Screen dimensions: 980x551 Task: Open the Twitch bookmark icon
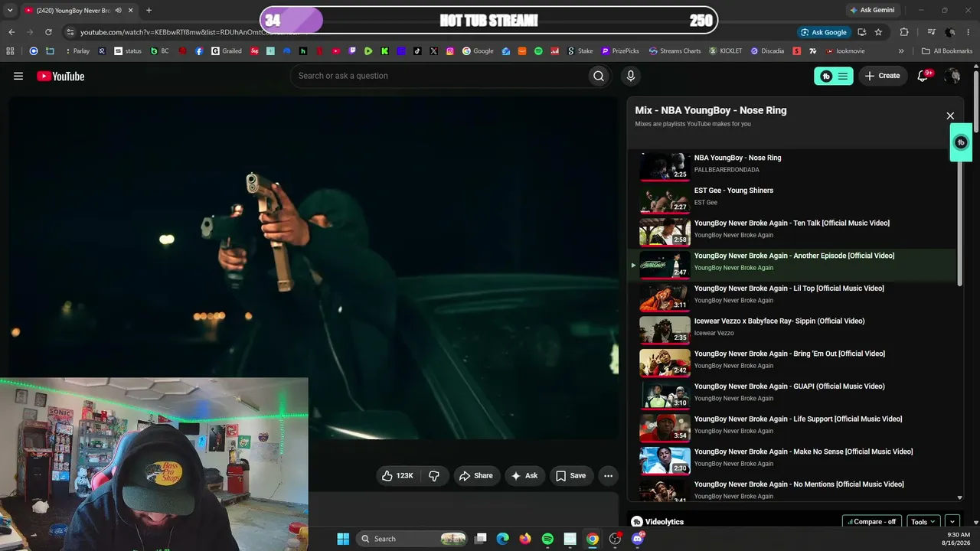[352, 51]
